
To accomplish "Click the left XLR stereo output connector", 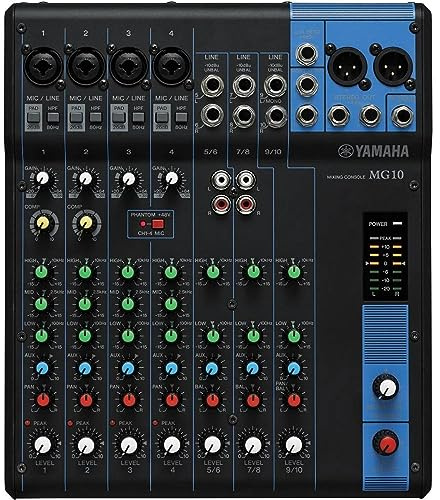I will tap(347, 66).
